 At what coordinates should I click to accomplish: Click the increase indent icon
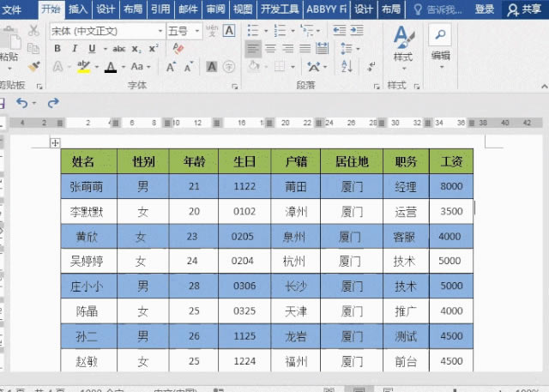pyautogui.click(x=357, y=31)
